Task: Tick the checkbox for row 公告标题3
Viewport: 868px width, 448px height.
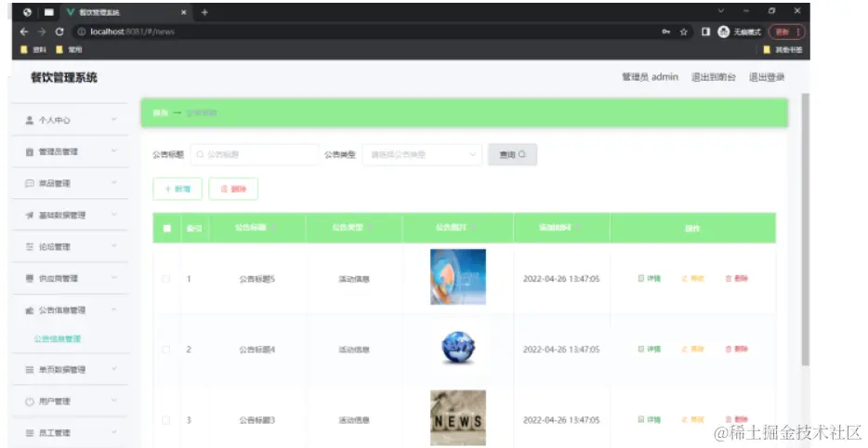Action: (166, 420)
